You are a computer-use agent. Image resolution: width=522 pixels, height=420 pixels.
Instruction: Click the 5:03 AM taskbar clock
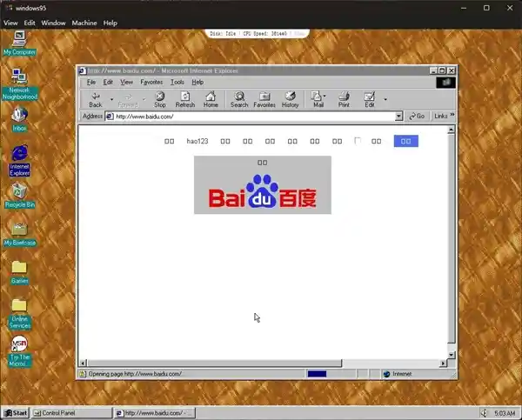click(505, 413)
